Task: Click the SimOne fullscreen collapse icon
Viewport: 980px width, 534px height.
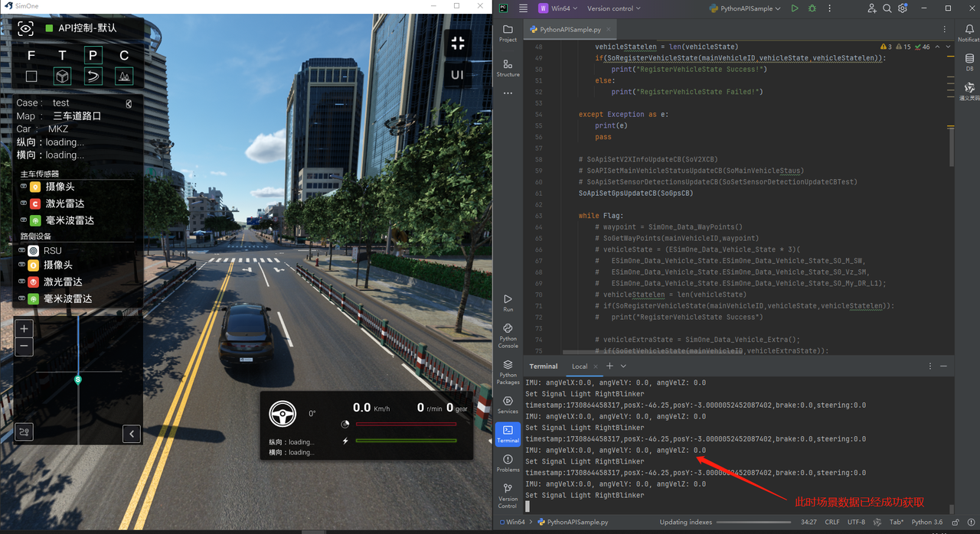Action: tap(458, 44)
